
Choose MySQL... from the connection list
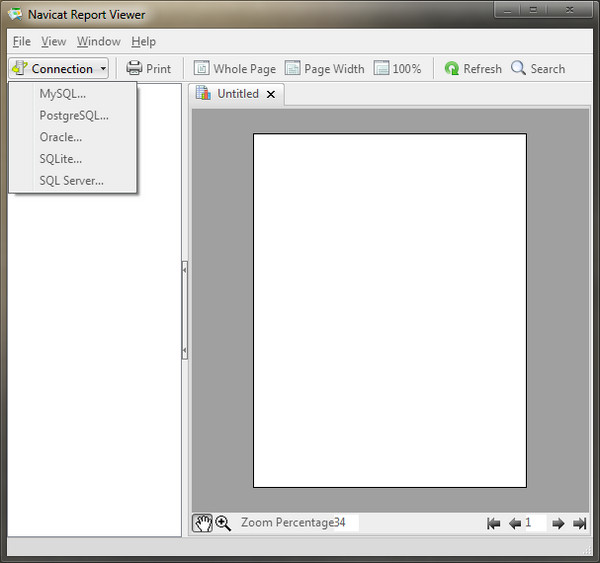(x=62, y=94)
